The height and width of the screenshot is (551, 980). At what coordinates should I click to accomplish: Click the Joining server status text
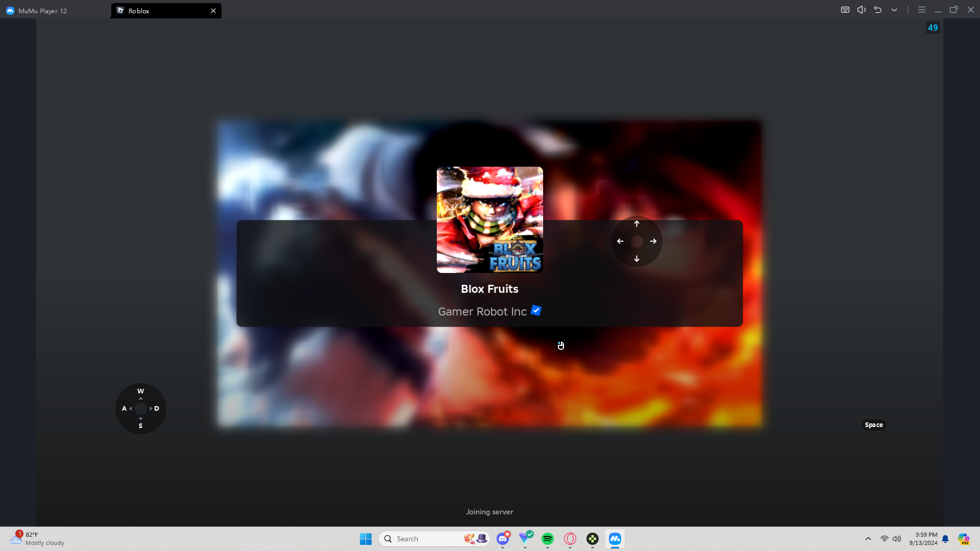click(489, 512)
